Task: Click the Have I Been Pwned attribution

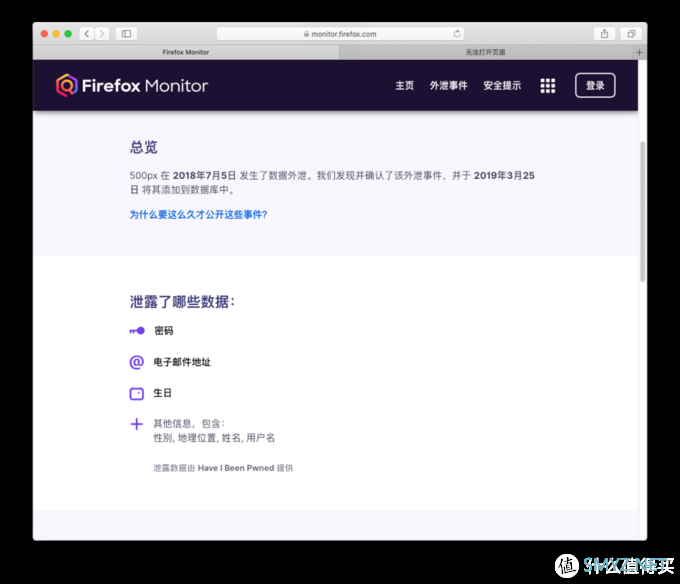Action: (236, 468)
